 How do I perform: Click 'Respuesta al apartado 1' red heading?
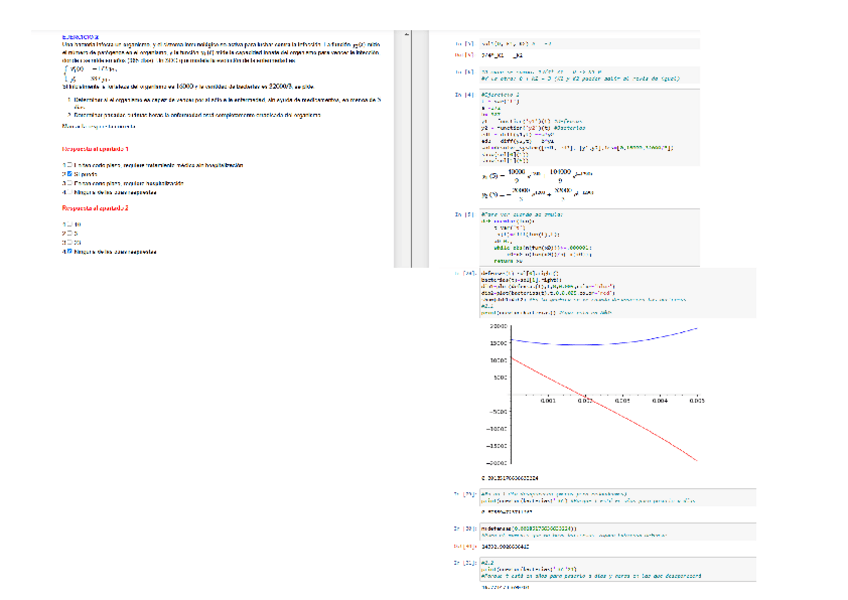94,149
